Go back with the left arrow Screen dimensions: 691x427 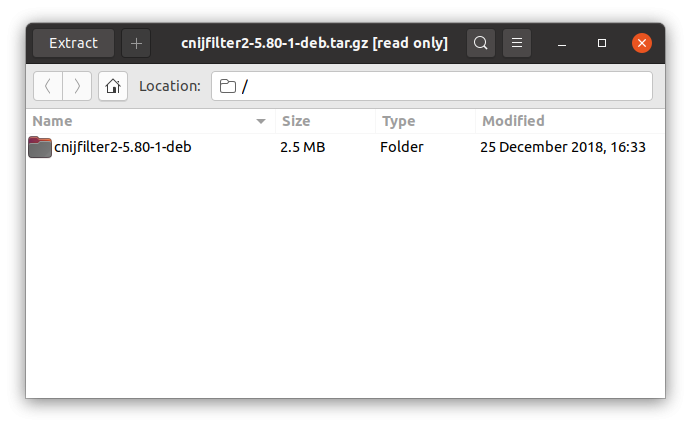[48, 86]
